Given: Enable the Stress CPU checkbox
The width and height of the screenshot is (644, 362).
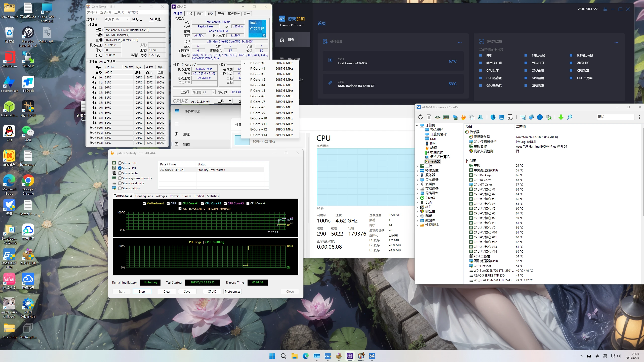Looking at the screenshot, I should pyautogui.click(x=120, y=163).
